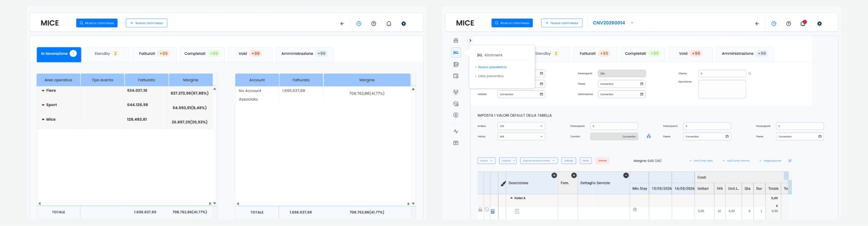Click the search magnifier next to Cliente field
This screenshot has height=226, width=868.
(x=750, y=74)
